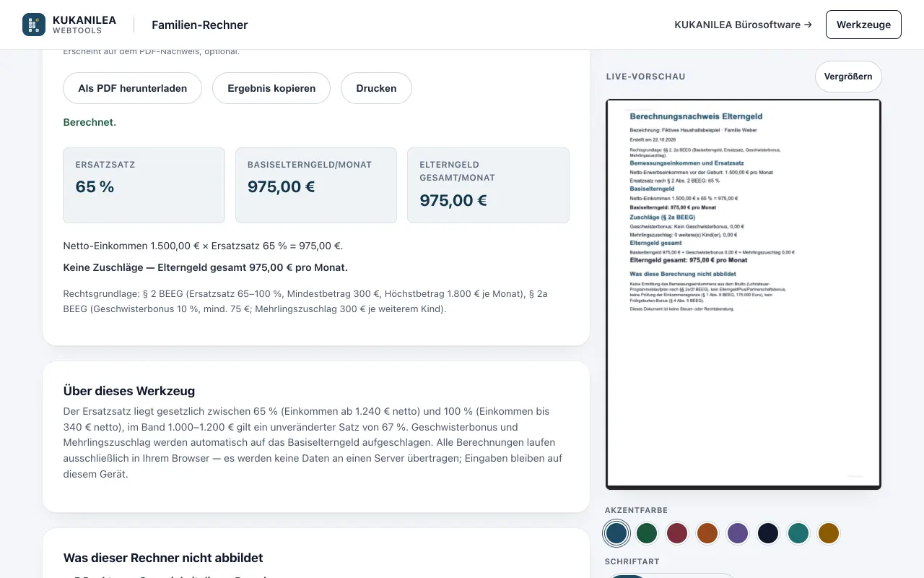
Task: Click the 'Was dieser Rechner nicht abbildet' heading
Action: point(163,558)
